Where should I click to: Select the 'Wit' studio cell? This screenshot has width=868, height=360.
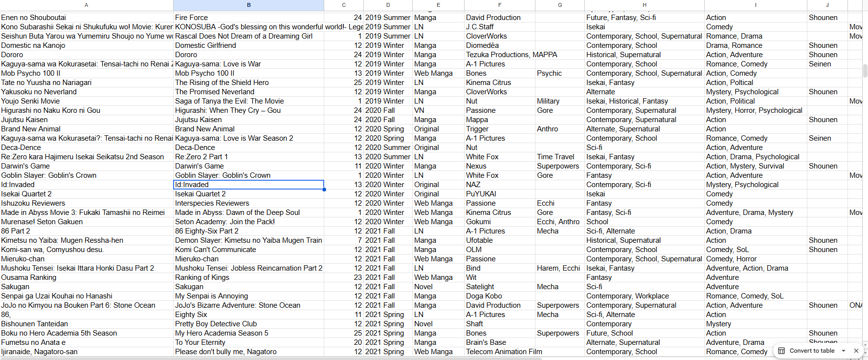(x=500, y=277)
